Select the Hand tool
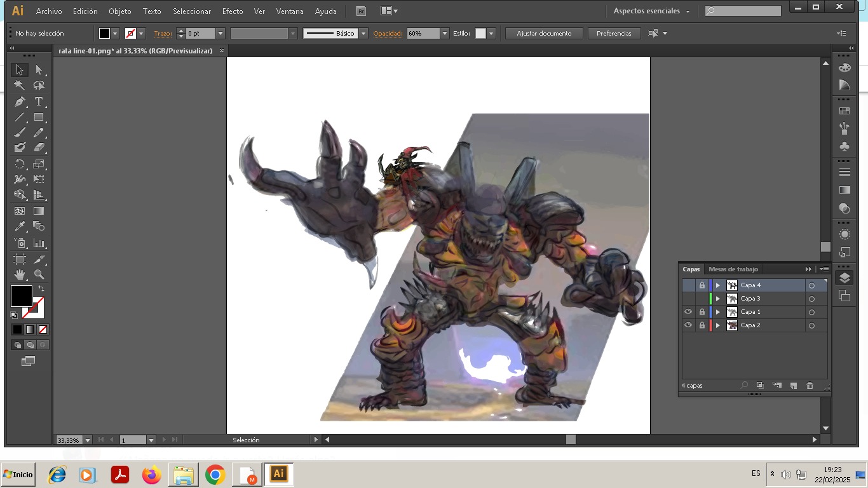Image resolution: width=868 pixels, height=488 pixels. point(20,274)
